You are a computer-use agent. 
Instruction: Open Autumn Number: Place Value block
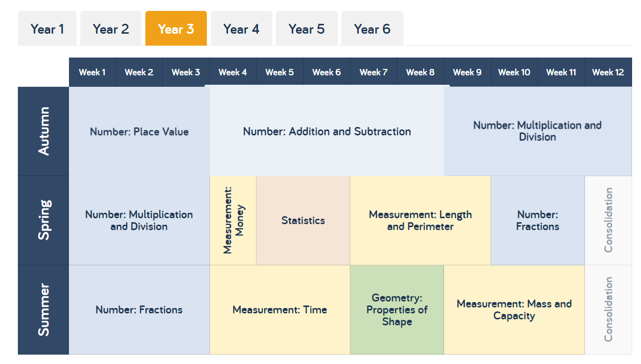pos(139,131)
